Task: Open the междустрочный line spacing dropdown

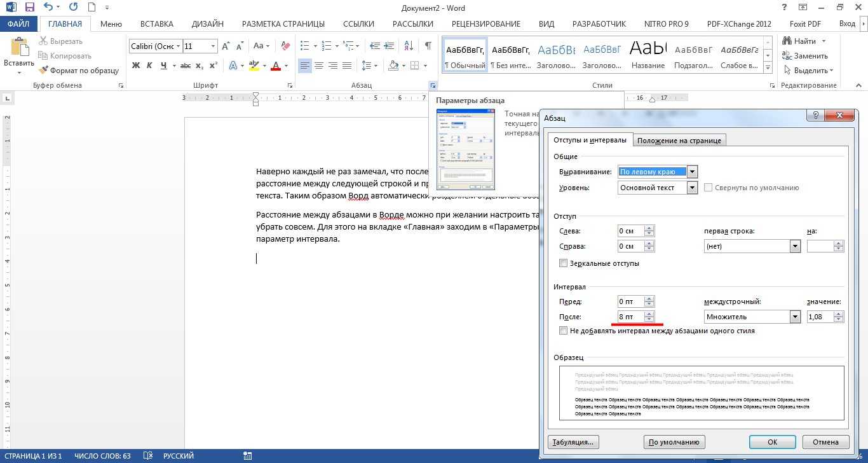Action: tap(795, 317)
